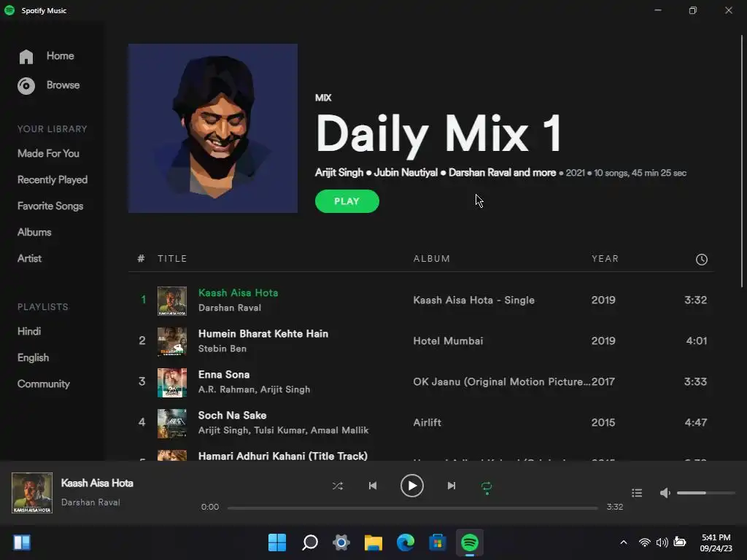The height and width of the screenshot is (560, 747).
Task: Go to Browse page label
Action: click(x=63, y=85)
